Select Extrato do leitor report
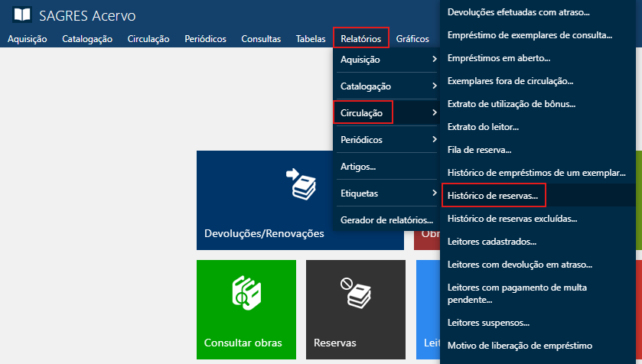The image size is (642, 364). [x=483, y=127]
